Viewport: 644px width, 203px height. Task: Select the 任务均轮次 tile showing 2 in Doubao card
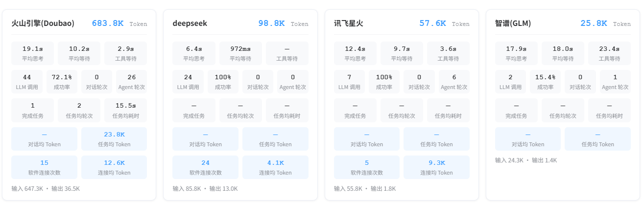(x=79, y=111)
